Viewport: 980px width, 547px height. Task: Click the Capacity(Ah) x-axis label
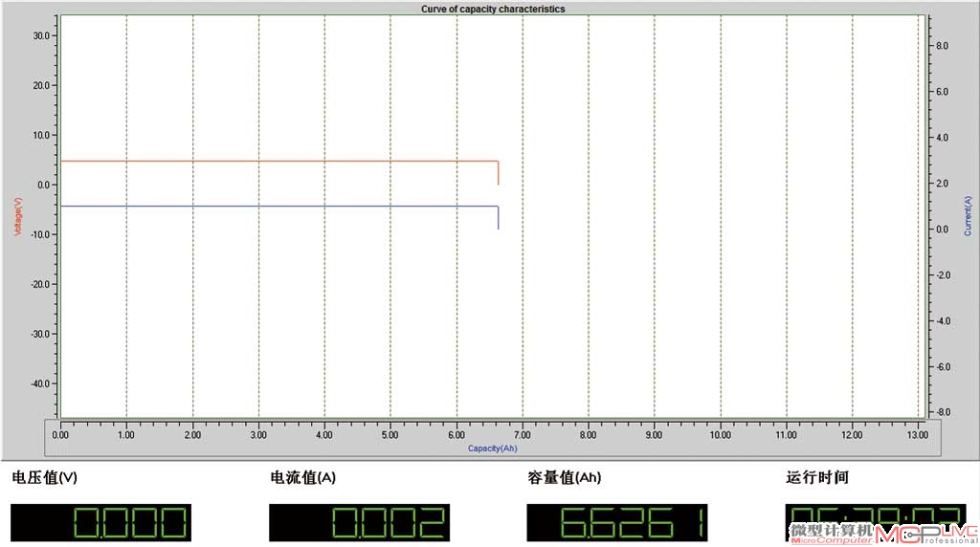click(x=493, y=448)
